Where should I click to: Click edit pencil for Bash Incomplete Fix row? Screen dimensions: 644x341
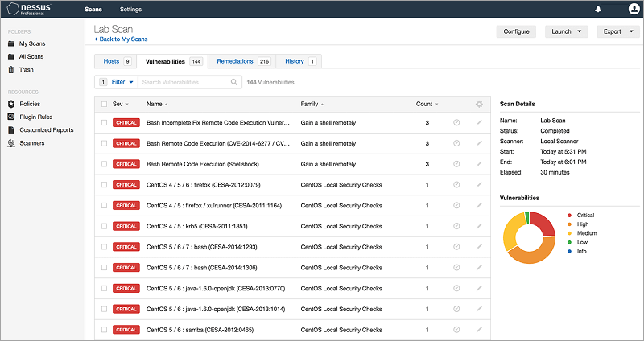coord(479,123)
